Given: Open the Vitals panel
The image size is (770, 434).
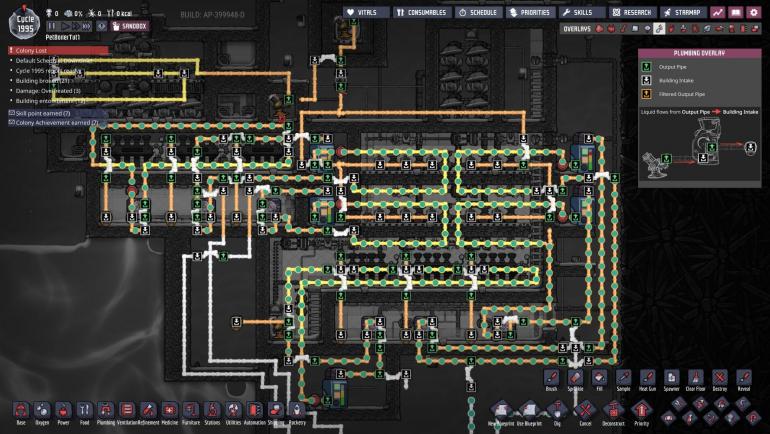Looking at the screenshot, I should point(366,12).
